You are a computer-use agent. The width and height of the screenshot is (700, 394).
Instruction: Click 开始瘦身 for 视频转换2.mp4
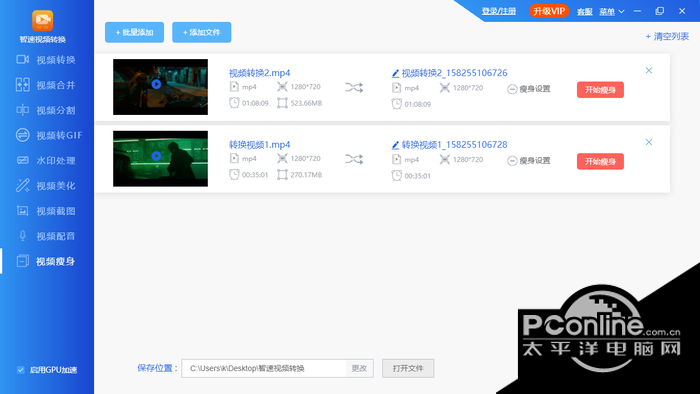point(600,90)
